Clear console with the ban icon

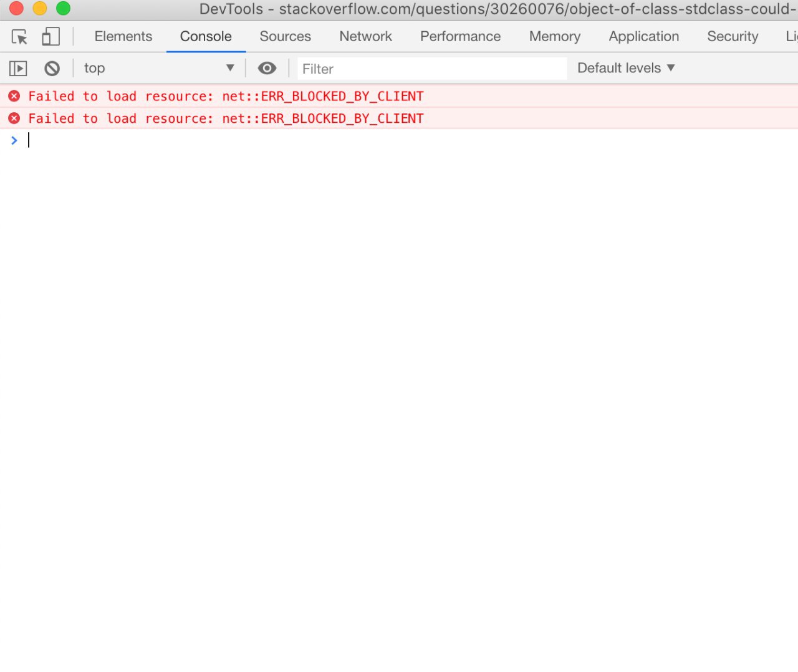(52, 68)
